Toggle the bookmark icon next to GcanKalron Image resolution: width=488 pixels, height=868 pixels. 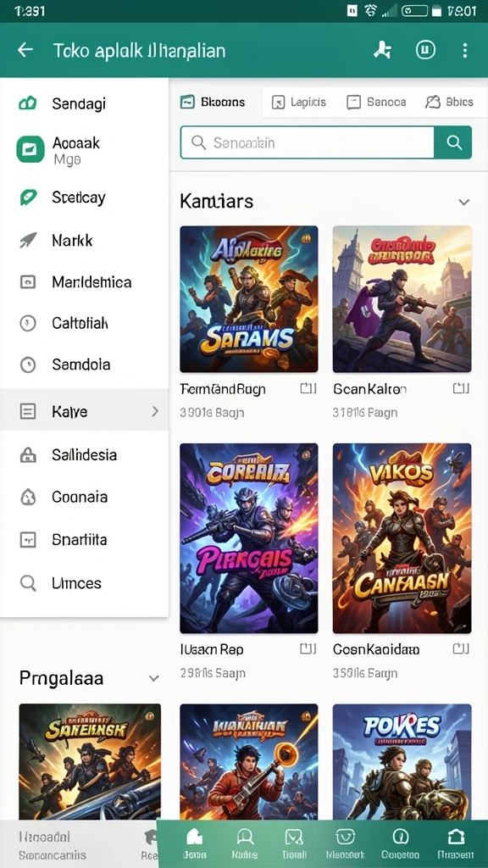[461, 388]
